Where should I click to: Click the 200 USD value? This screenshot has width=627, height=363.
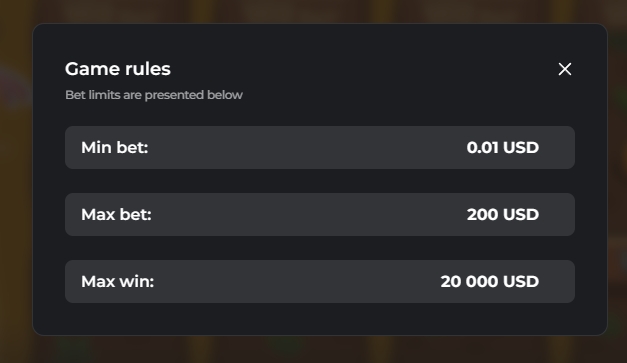coord(503,215)
